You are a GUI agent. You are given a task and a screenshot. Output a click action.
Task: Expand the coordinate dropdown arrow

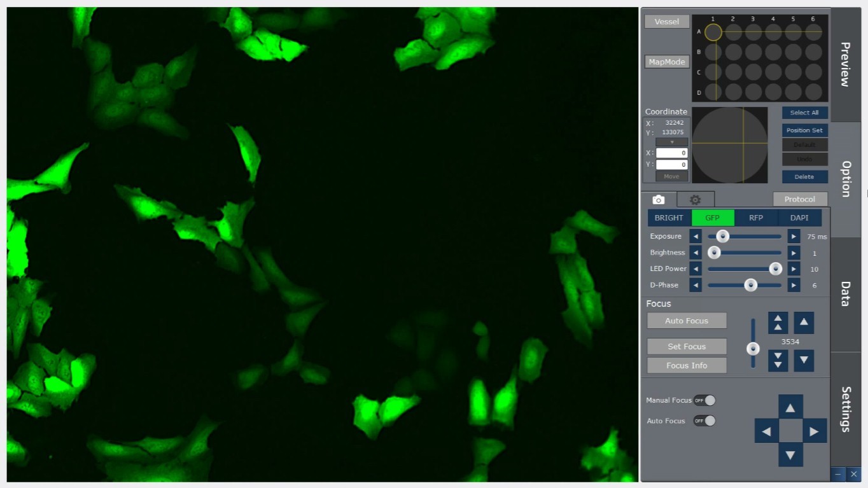tap(671, 143)
